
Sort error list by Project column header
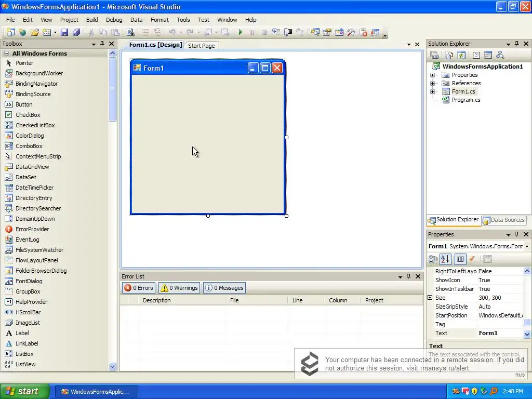(392, 300)
